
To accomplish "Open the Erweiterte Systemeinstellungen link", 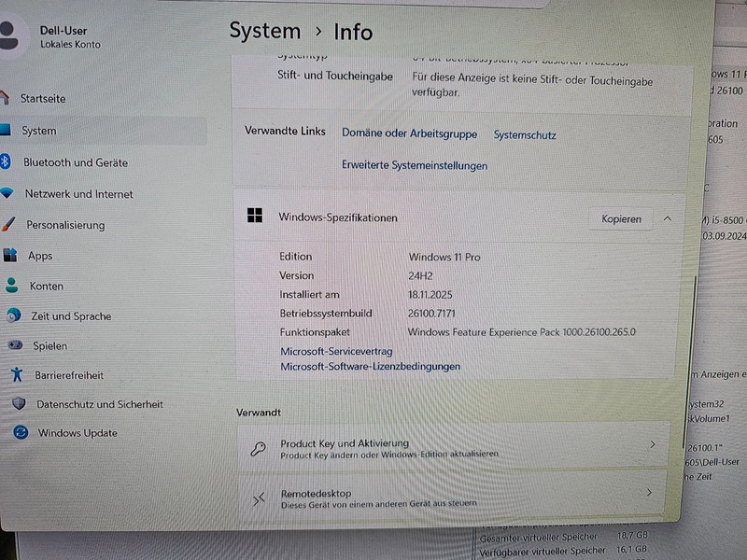I will [x=415, y=166].
